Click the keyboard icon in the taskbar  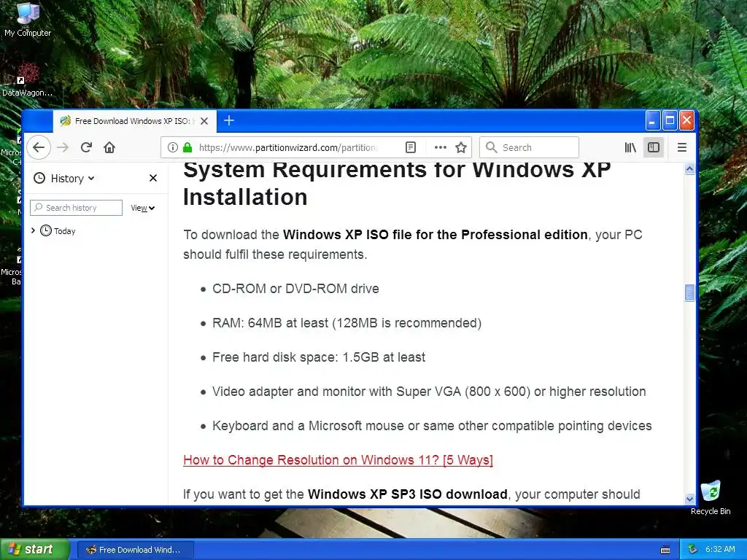coord(665,550)
